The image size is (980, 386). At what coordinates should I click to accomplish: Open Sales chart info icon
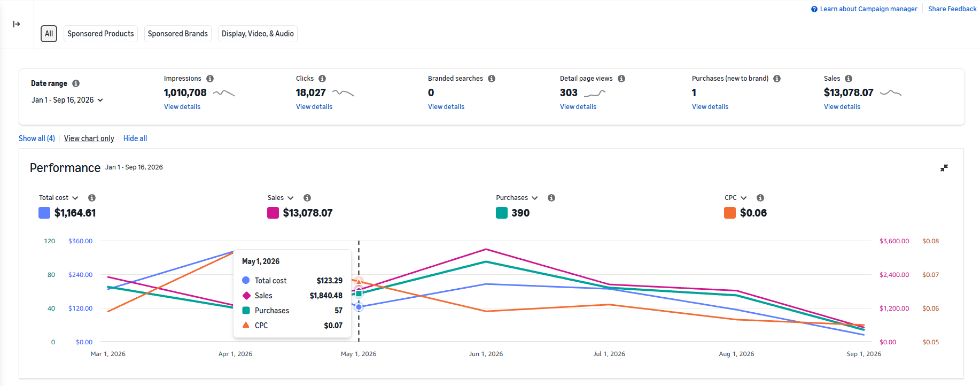tap(307, 198)
